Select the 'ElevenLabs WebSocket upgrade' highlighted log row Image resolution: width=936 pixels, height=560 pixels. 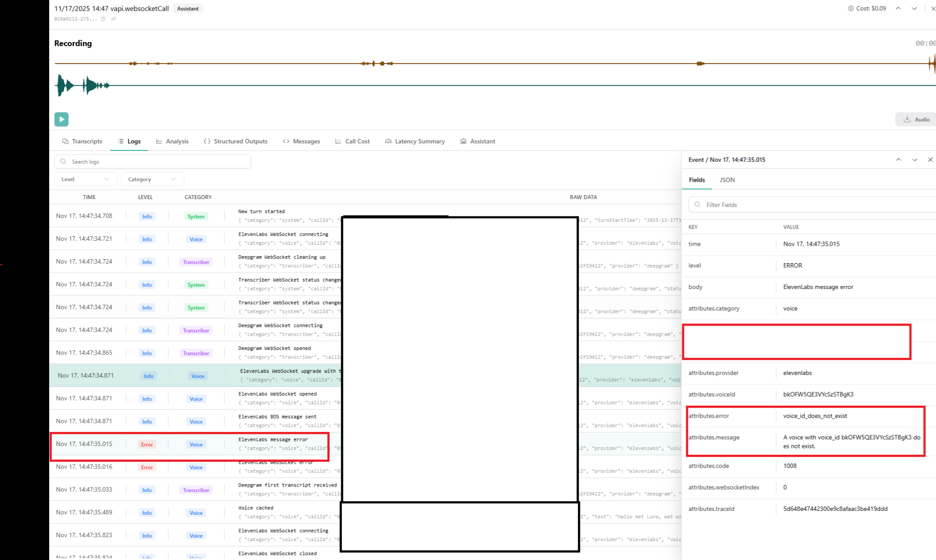click(x=365, y=376)
